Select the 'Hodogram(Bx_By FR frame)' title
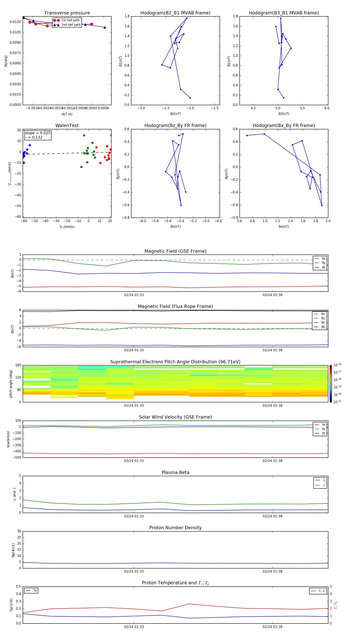The width and height of the screenshot is (351, 644). click(284, 125)
